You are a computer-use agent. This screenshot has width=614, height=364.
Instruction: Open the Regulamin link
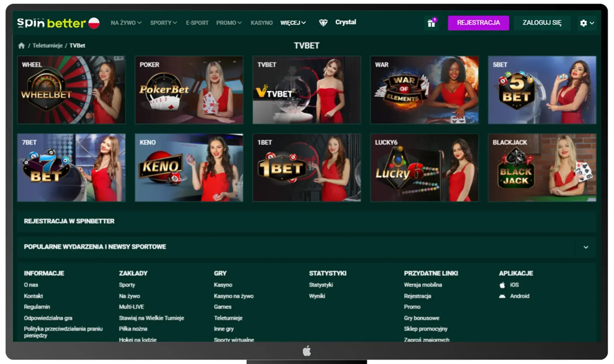(x=37, y=307)
